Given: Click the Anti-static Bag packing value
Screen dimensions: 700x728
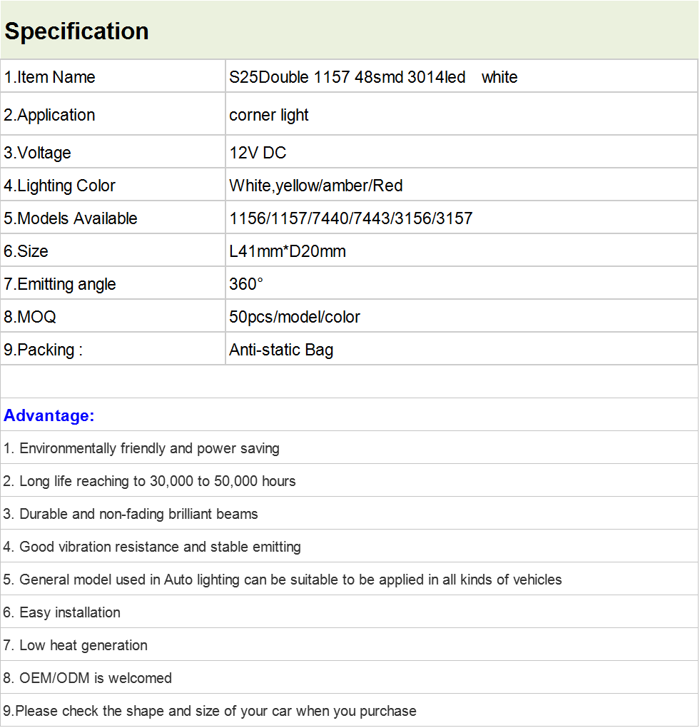Looking at the screenshot, I should [x=281, y=350].
